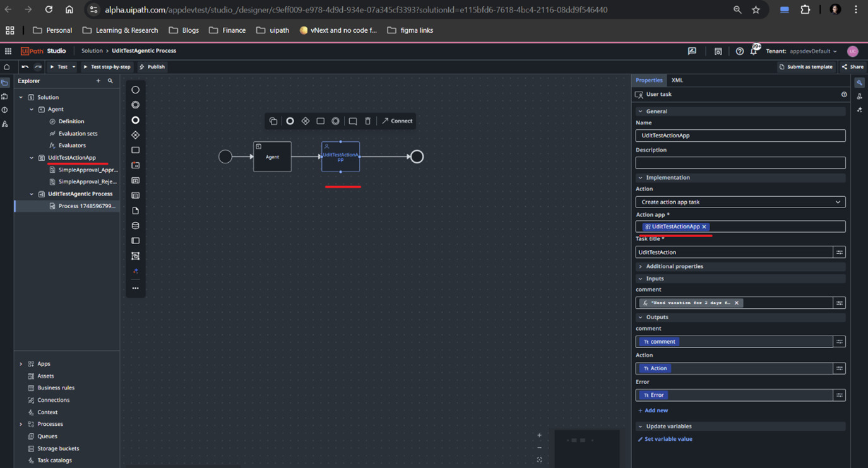The width and height of the screenshot is (868, 468).
Task: Open the UiPath app launcher grid icon
Action: tap(8, 51)
